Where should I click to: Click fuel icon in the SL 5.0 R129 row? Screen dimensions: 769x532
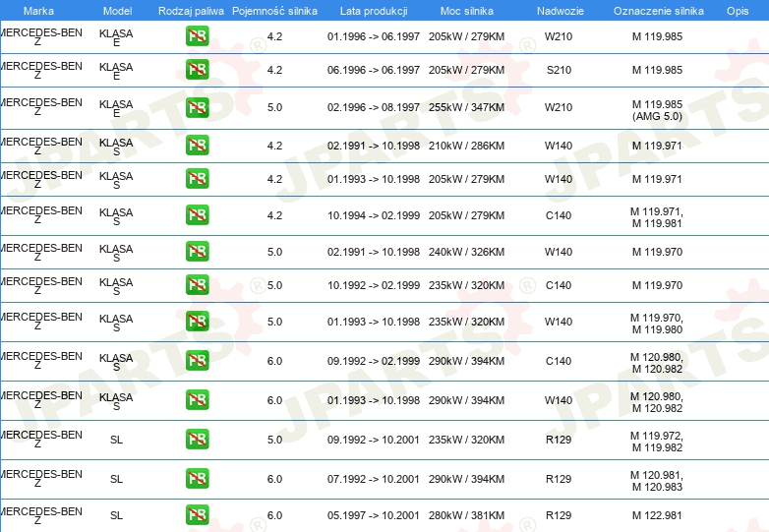click(x=197, y=439)
